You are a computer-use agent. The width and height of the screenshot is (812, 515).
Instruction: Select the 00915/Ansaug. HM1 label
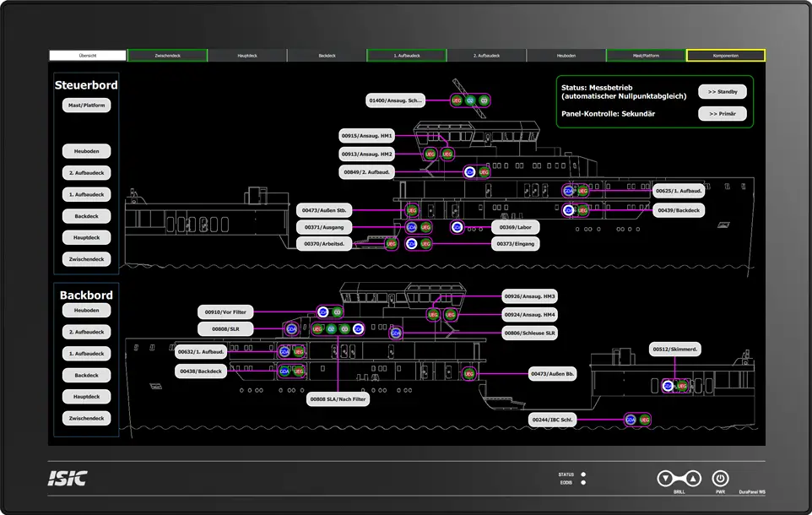click(x=367, y=136)
